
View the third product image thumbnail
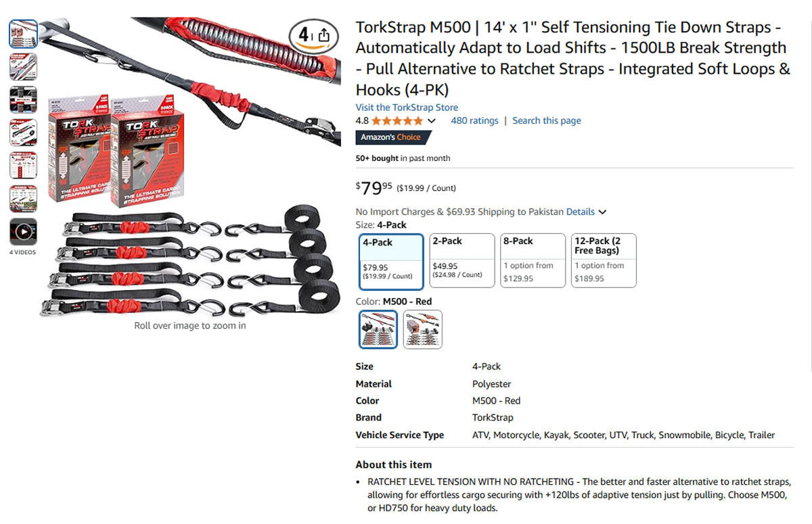[23, 100]
